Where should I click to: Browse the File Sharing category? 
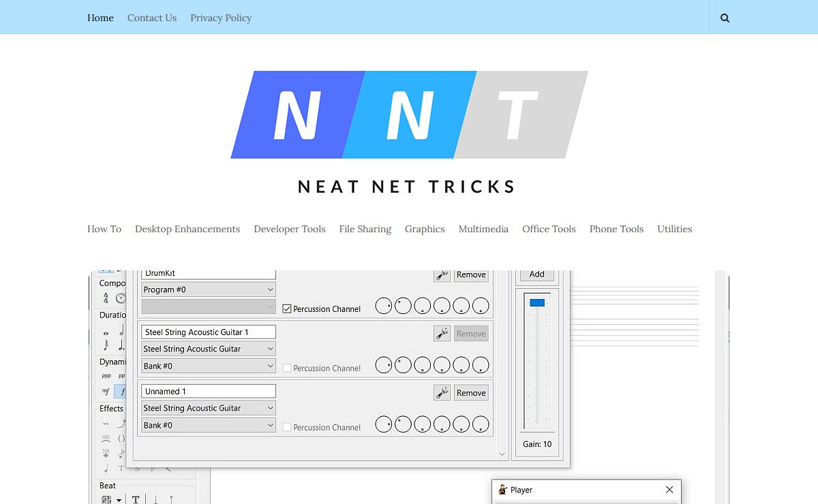(x=365, y=229)
